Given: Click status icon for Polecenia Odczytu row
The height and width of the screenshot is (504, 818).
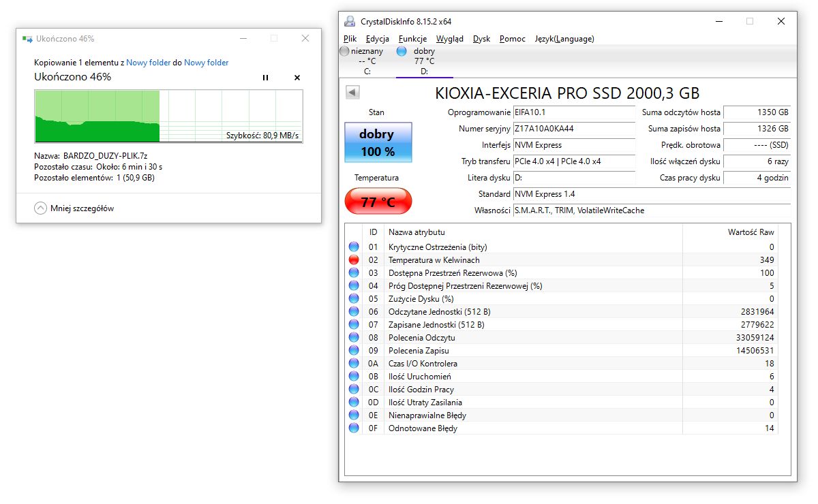Looking at the screenshot, I should 354,338.
